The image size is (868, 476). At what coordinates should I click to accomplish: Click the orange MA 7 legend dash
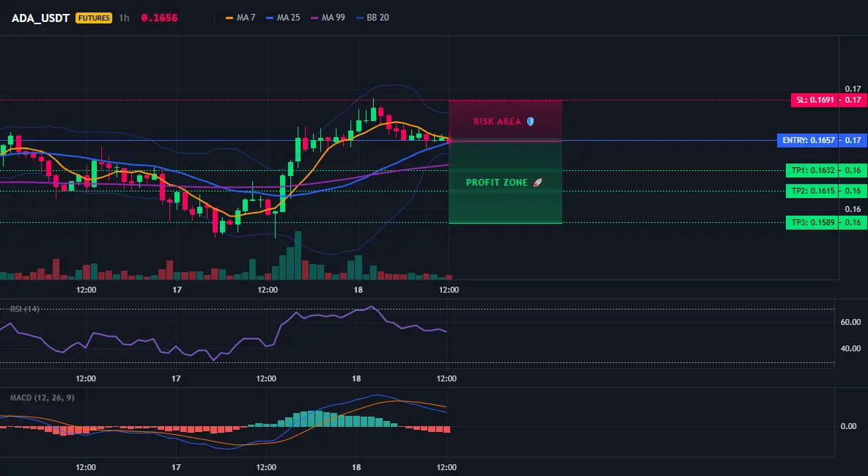(x=229, y=18)
